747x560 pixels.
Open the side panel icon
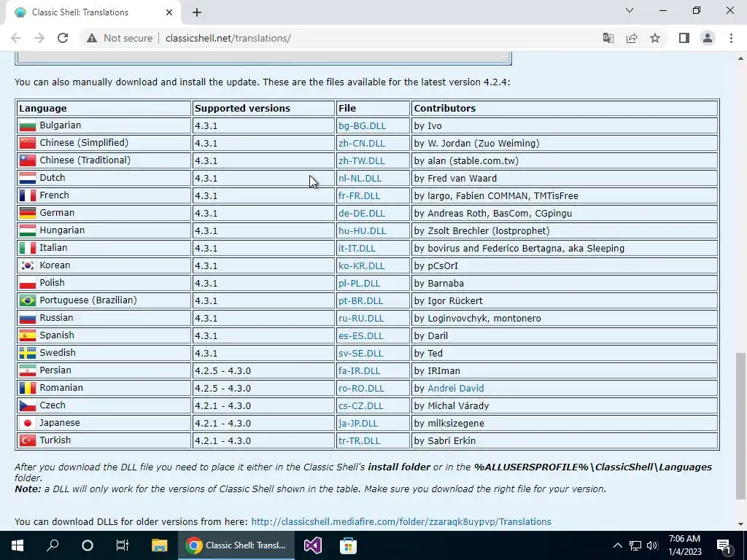(684, 38)
